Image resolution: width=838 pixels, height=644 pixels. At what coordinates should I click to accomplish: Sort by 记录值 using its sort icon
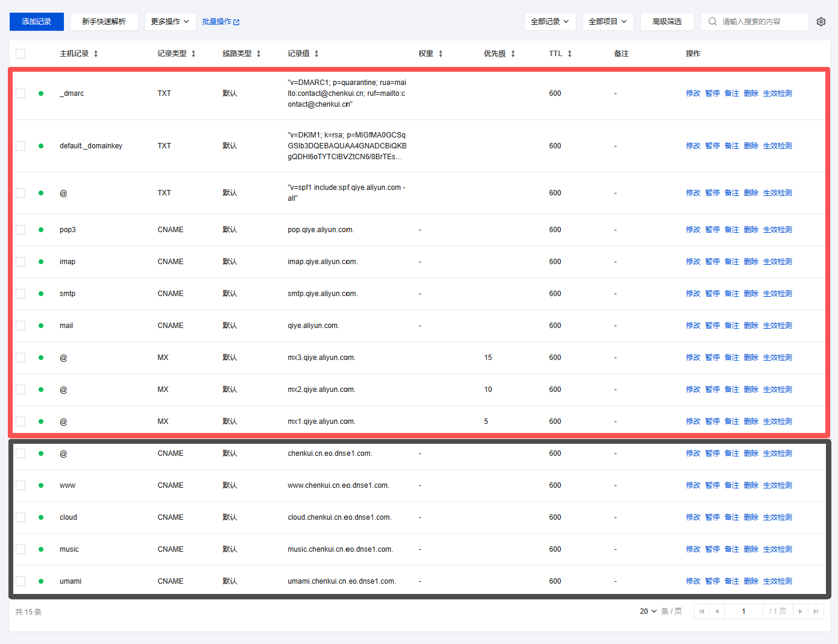coord(317,54)
